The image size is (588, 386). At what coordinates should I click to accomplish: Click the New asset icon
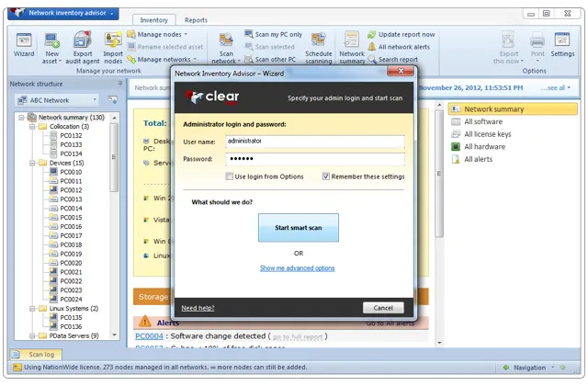pyautogui.click(x=52, y=40)
